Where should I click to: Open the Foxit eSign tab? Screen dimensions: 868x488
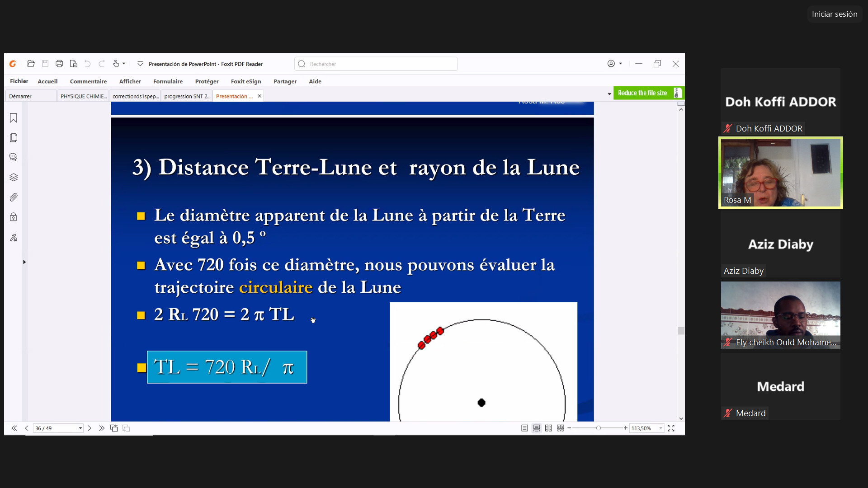[x=246, y=81]
